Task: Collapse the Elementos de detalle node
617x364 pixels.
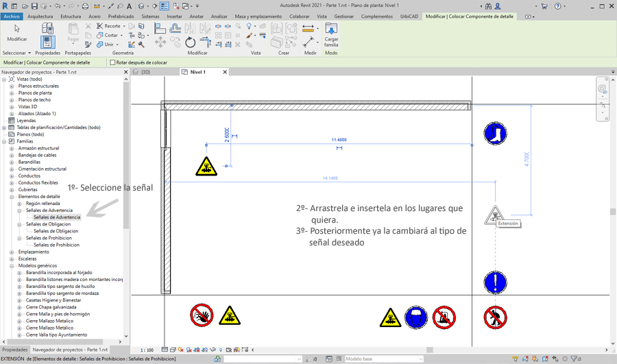Action: tap(12, 197)
